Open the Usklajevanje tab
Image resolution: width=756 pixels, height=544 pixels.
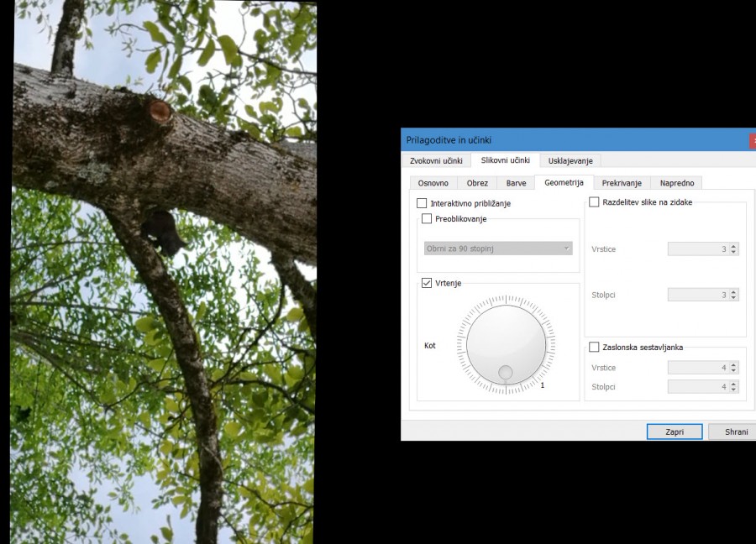click(570, 160)
